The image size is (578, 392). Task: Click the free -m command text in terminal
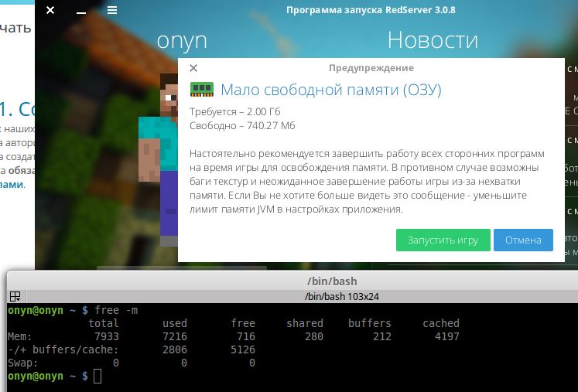[116, 310]
